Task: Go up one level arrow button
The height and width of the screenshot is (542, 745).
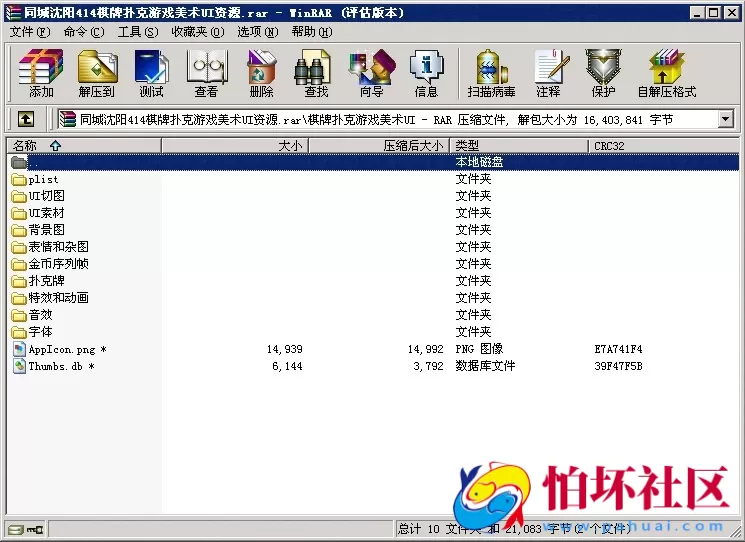Action: pyautogui.click(x=26, y=119)
